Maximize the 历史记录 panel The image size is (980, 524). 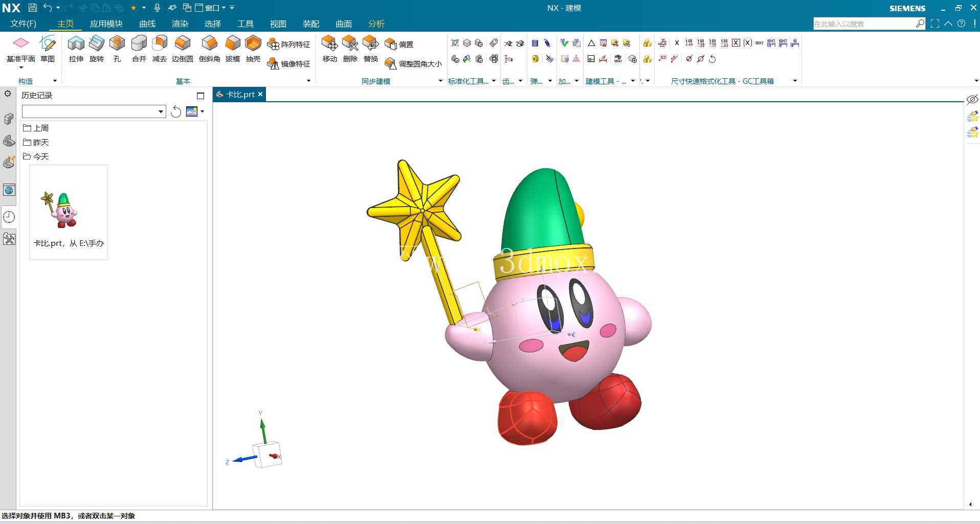[201, 96]
